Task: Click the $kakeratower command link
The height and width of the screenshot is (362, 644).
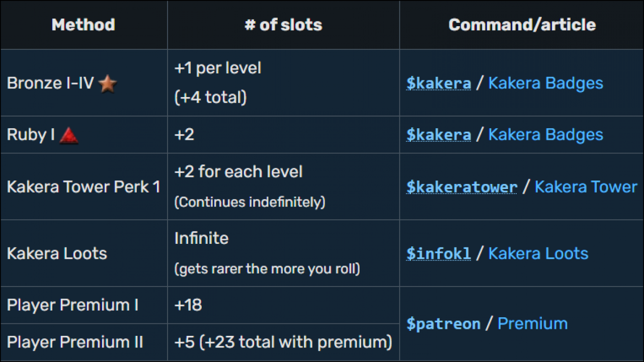Action: [461, 187]
